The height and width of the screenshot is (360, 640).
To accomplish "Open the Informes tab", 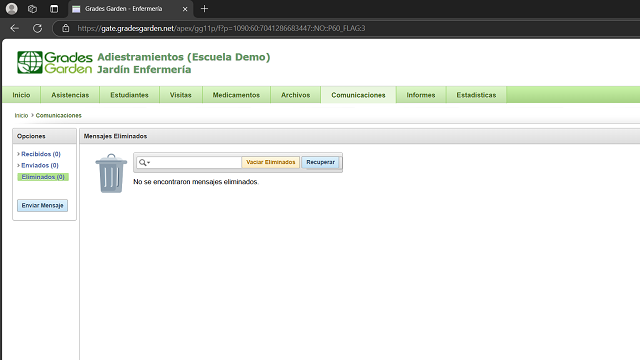I will pos(421,95).
